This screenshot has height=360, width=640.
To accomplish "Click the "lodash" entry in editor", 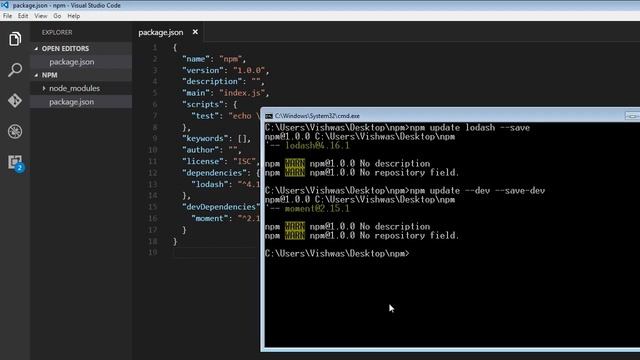I will [226, 184].
